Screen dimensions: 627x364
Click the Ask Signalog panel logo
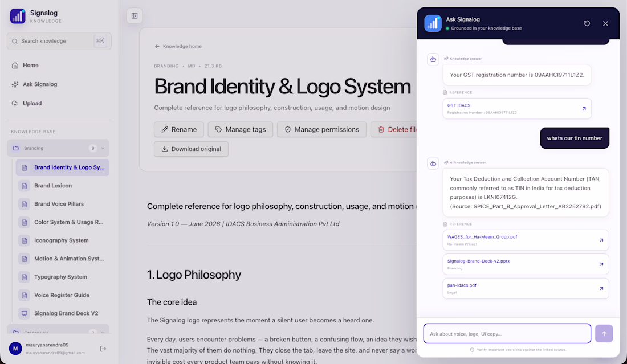click(433, 23)
